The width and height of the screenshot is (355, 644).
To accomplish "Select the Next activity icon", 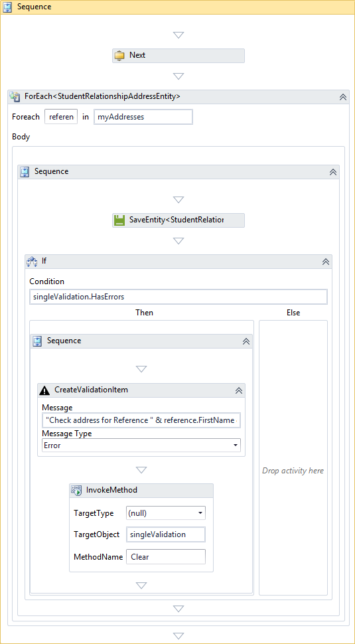I will click(119, 56).
